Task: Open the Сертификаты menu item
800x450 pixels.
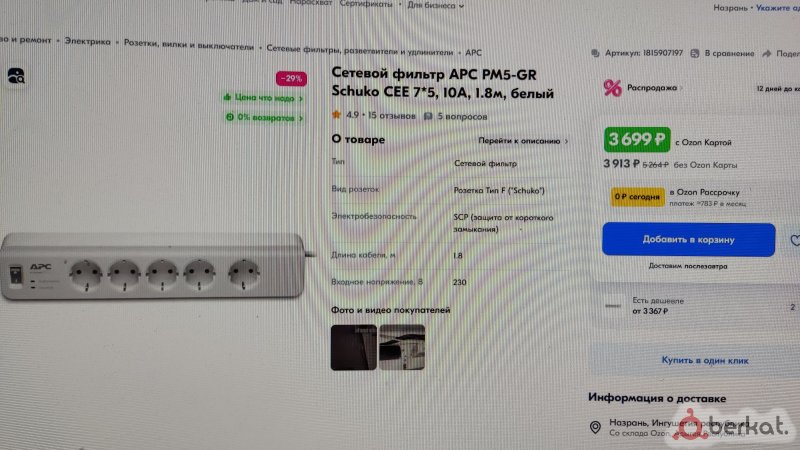Action: (x=366, y=4)
